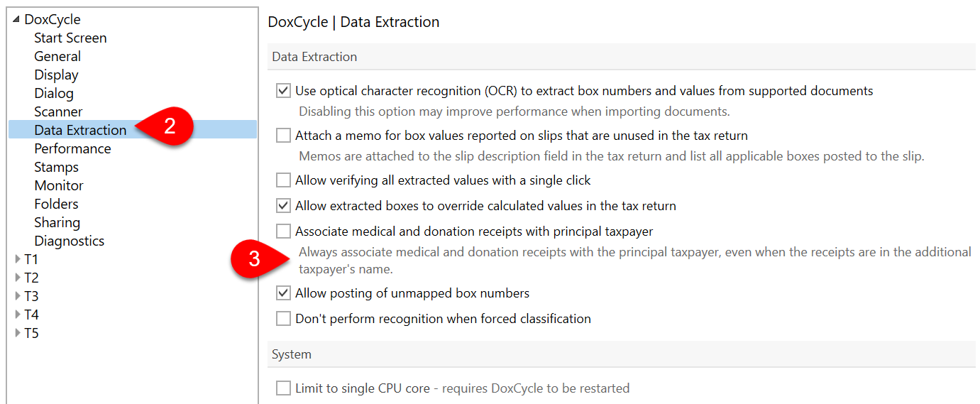Image resolution: width=980 pixels, height=404 pixels.
Task: Uncheck allow extracted boxes to override
Action: point(283,206)
